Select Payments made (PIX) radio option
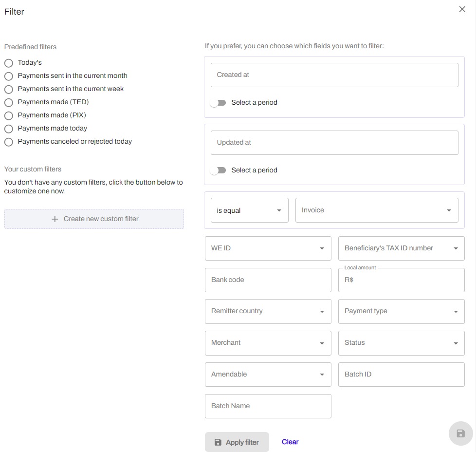The height and width of the screenshot is (452, 476). (x=8, y=115)
